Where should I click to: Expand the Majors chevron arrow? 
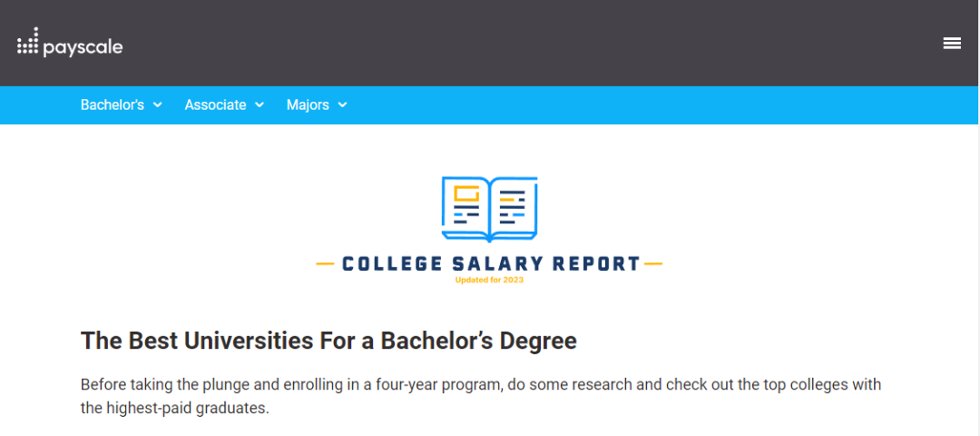coord(342,105)
